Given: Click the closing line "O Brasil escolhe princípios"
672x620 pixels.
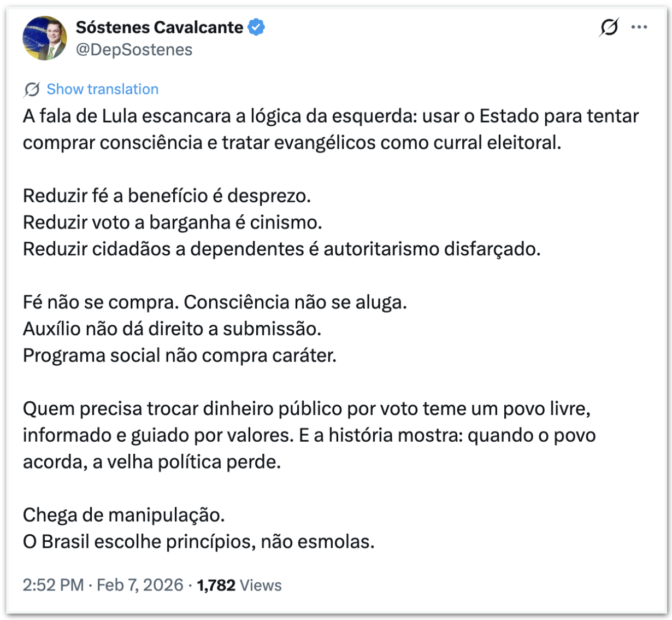Looking at the screenshot, I should [198, 542].
